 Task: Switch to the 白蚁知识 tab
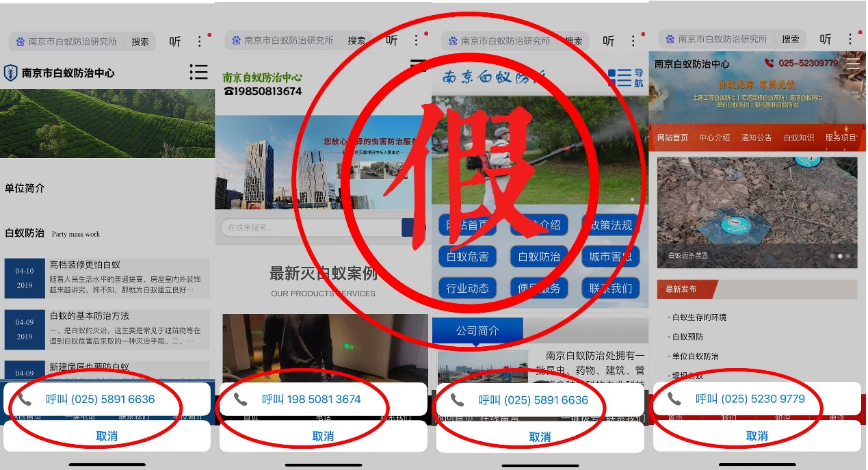point(798,138)
